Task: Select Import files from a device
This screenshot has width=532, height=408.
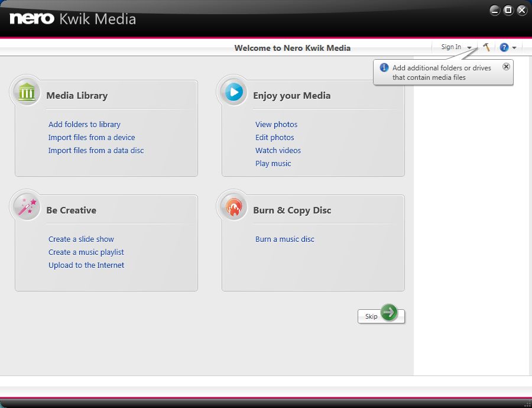Action: [x=92, y=137]
